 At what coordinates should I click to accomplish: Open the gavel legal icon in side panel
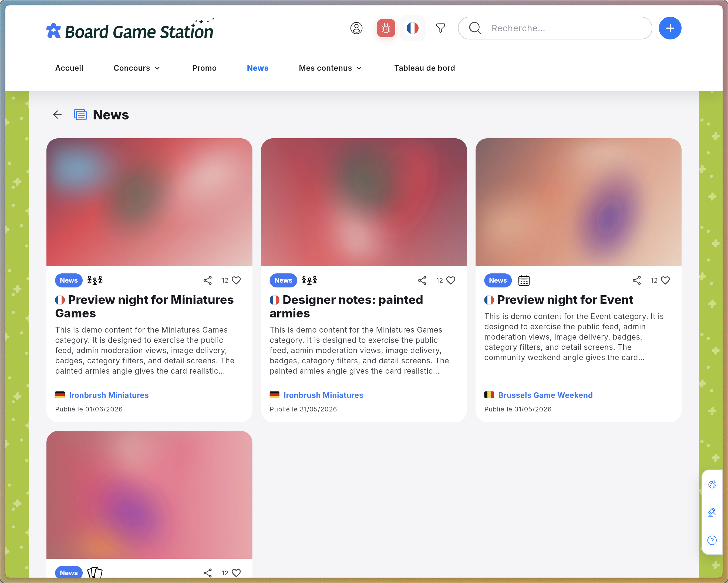[712, 512]
